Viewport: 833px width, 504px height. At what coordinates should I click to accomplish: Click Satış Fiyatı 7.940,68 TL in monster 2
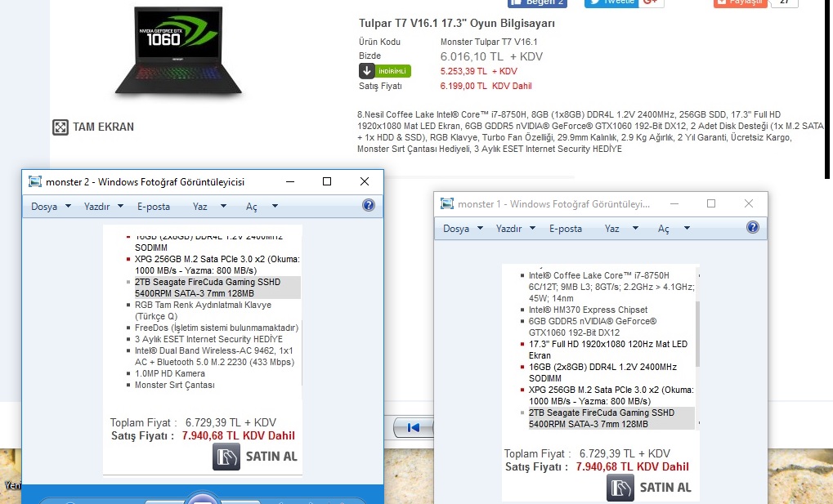click(x=203, y=436)
